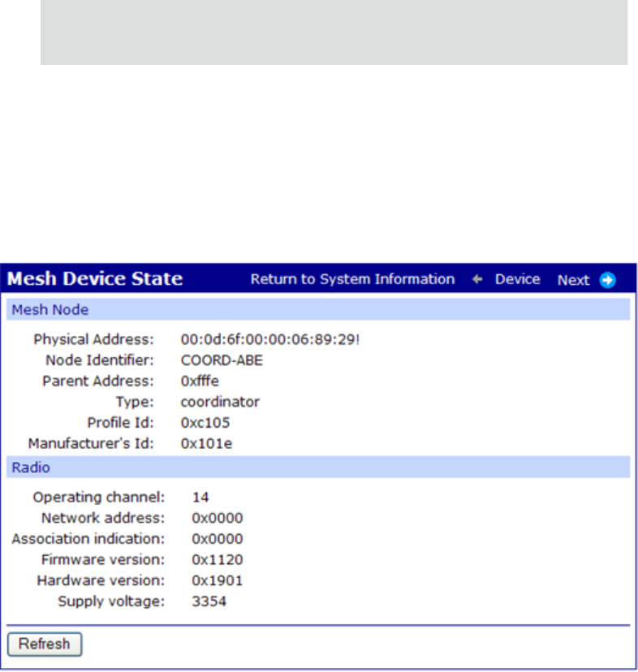Click the Firmware version label
The image size is (638, 672).
[103, 560]
